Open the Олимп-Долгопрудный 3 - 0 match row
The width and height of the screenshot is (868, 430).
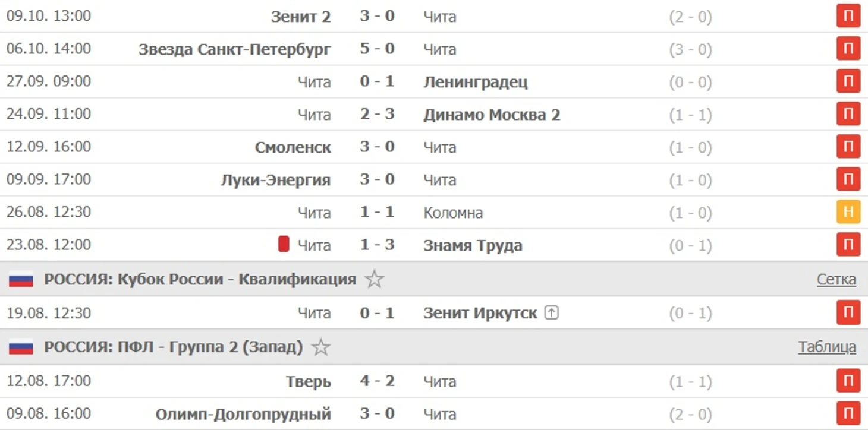(377, 413)
